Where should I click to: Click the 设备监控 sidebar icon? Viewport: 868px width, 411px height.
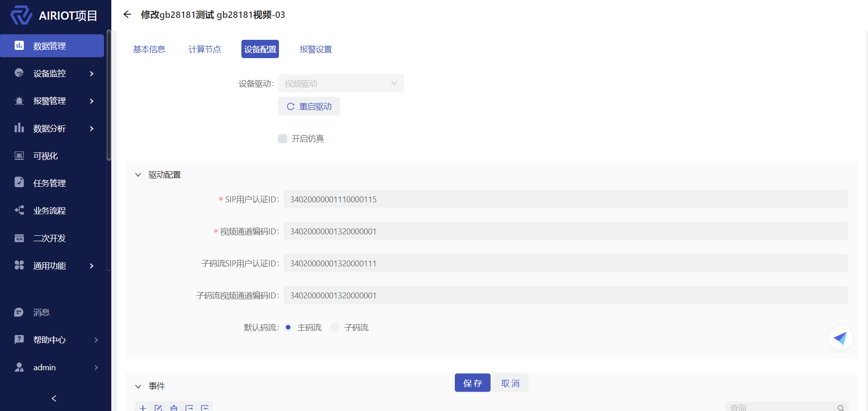click(19, 73)
